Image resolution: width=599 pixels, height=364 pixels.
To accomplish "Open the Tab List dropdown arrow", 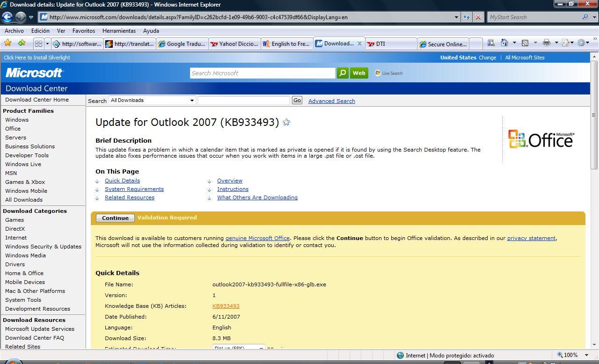I will (x=47, y=44).
